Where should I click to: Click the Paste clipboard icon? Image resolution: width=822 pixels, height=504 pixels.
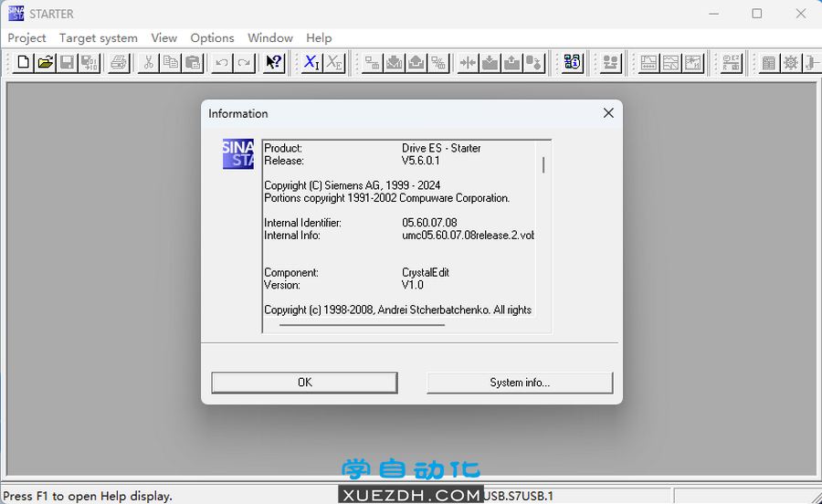click(x=193, y=63)
